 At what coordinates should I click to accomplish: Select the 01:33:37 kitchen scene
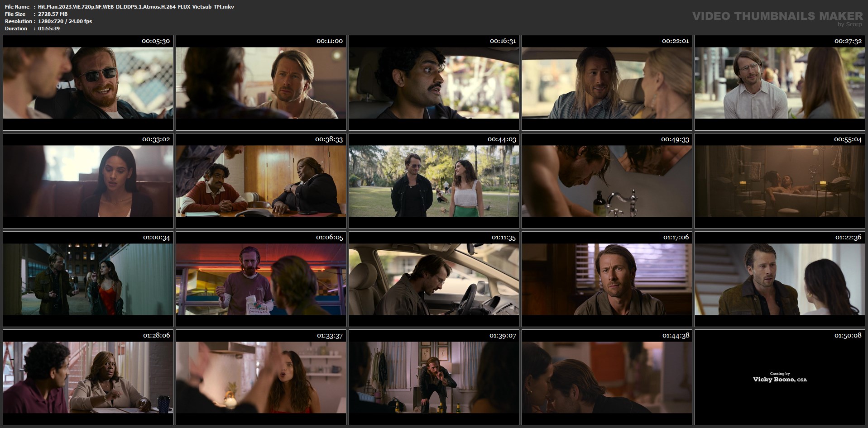tap(261, 377)
